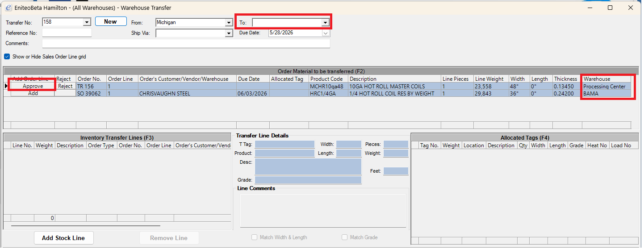Image resolution: width=644 pixels, height=249 pixels.
Task: Click the Pieces field in Transfer Line Details
Action: click(396, 144)
